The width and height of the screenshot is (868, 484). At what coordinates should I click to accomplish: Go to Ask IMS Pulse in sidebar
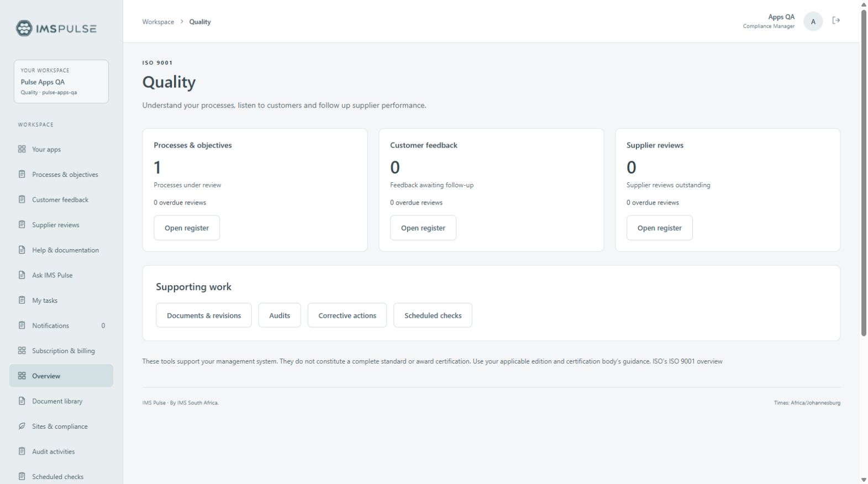(61, 275)
